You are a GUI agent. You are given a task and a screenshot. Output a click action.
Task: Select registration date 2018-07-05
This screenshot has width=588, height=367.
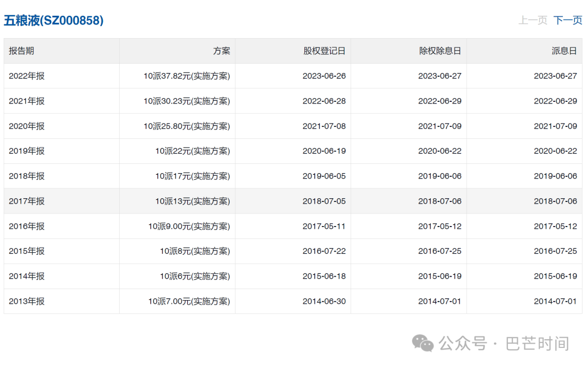[324, 201]
